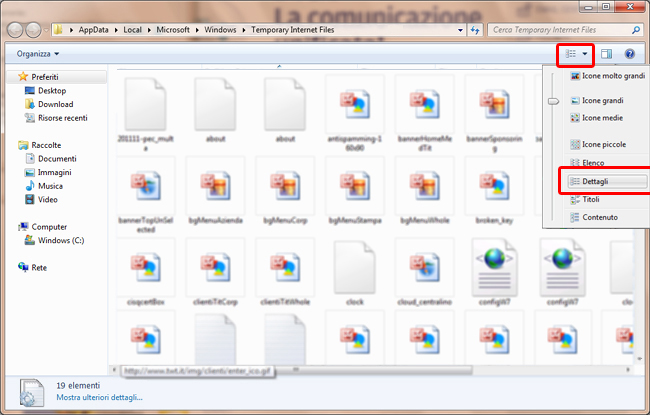Open the address bar previous locations dropdown

(460, 30)
